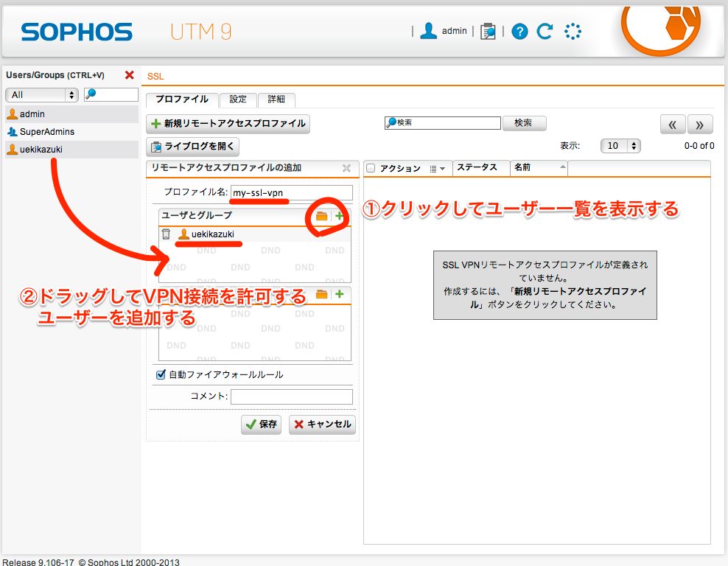Click the reload refresh icon in header
The image size is (728, 566).
click(545, 31)
